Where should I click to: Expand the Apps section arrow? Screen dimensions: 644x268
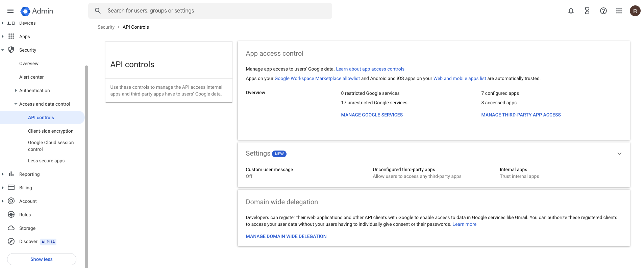point(3,36)
